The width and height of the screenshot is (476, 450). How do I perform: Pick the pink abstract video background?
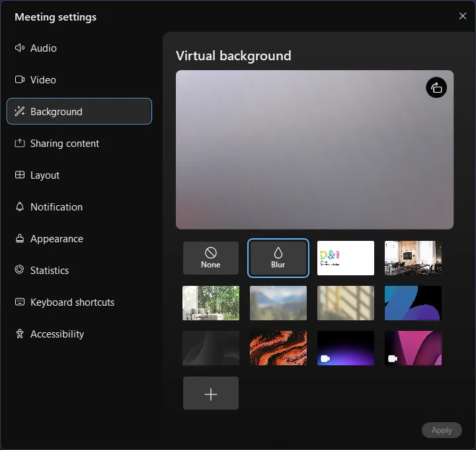(x=413, y=348)
